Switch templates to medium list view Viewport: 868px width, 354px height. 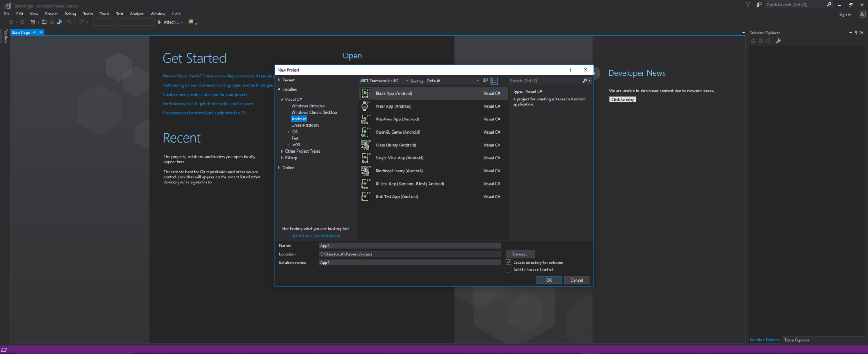(494, 81)
